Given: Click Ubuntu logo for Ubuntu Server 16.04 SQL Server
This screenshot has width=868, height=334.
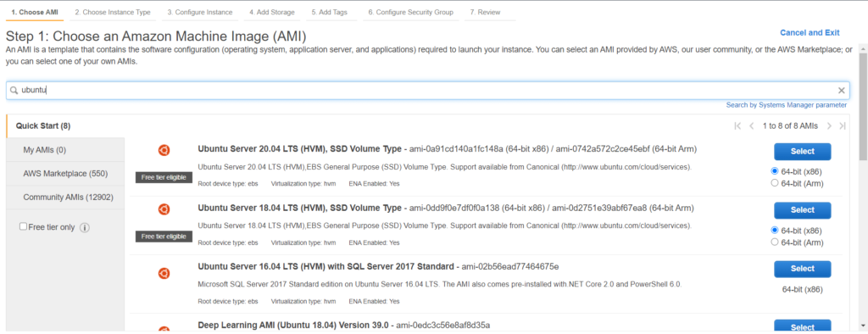Looking at the screenshot, I should [x=164, y=273].
